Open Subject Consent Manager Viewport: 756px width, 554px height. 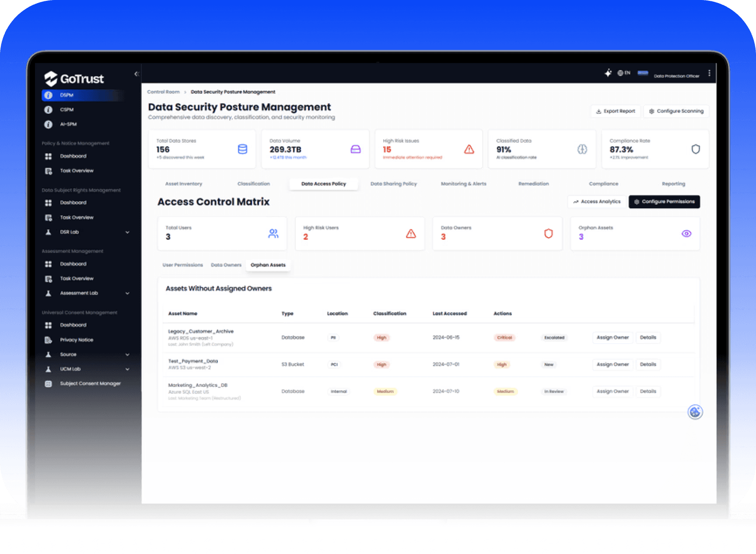click(90, 384)
